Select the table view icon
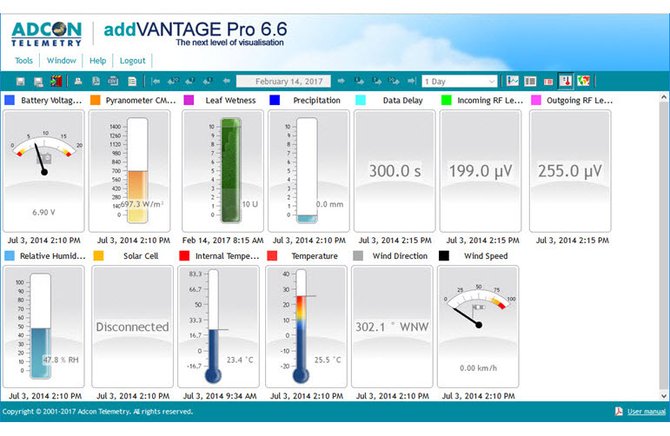 coord(530,81)
